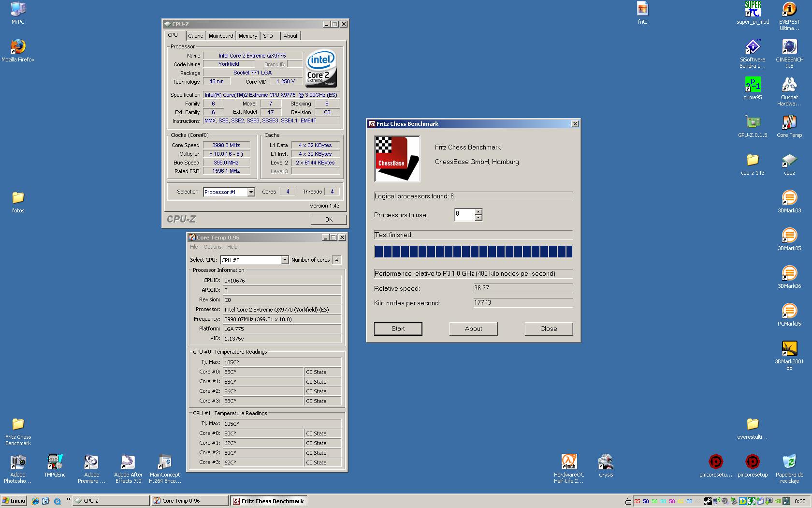Expand the Processor #1 selection dropdown

click(251, 192)
